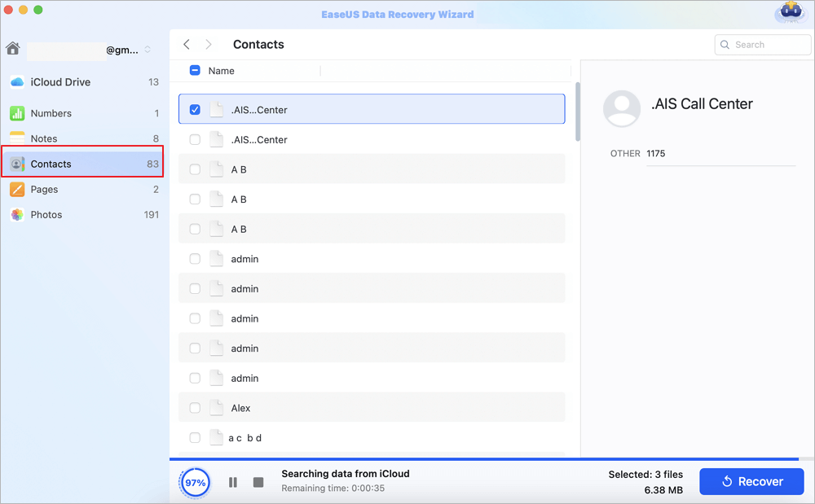
Task: Check the a c b d contact checkbox
Action: 195,437
